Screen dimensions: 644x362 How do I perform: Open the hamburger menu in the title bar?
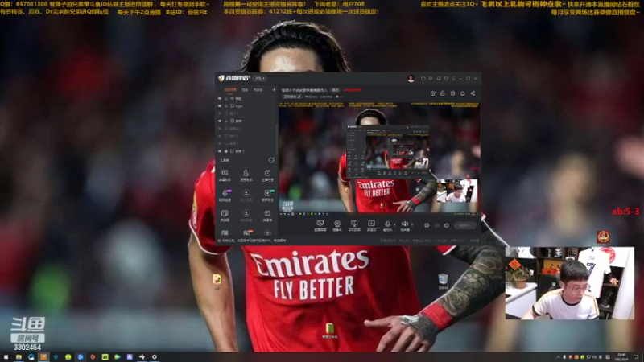[453, 78]
